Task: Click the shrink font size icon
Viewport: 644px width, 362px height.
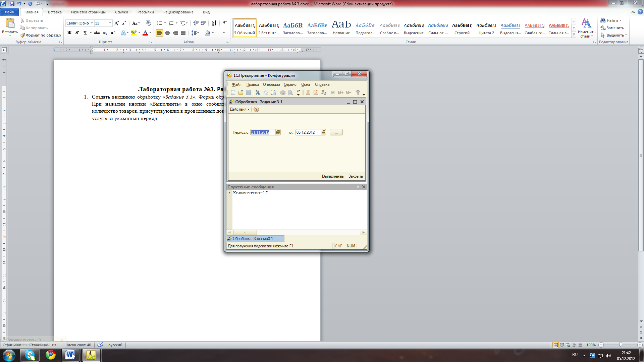Action: tap(124, 23)
